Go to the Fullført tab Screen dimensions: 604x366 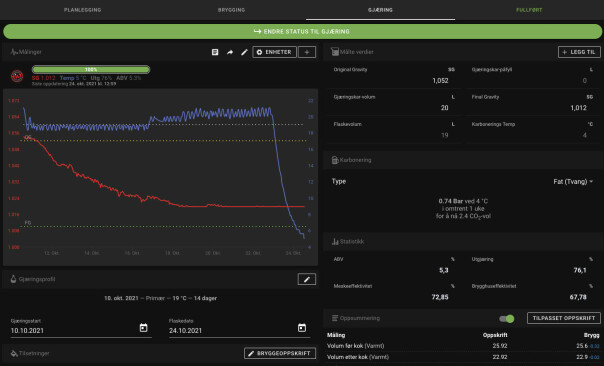tap(529, 10)
